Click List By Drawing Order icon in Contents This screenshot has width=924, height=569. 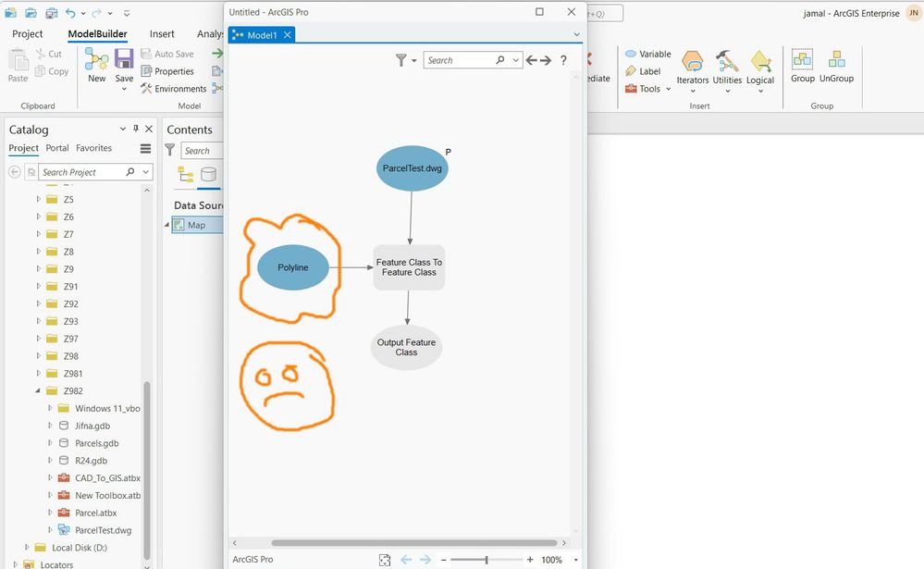coord(186,175)
